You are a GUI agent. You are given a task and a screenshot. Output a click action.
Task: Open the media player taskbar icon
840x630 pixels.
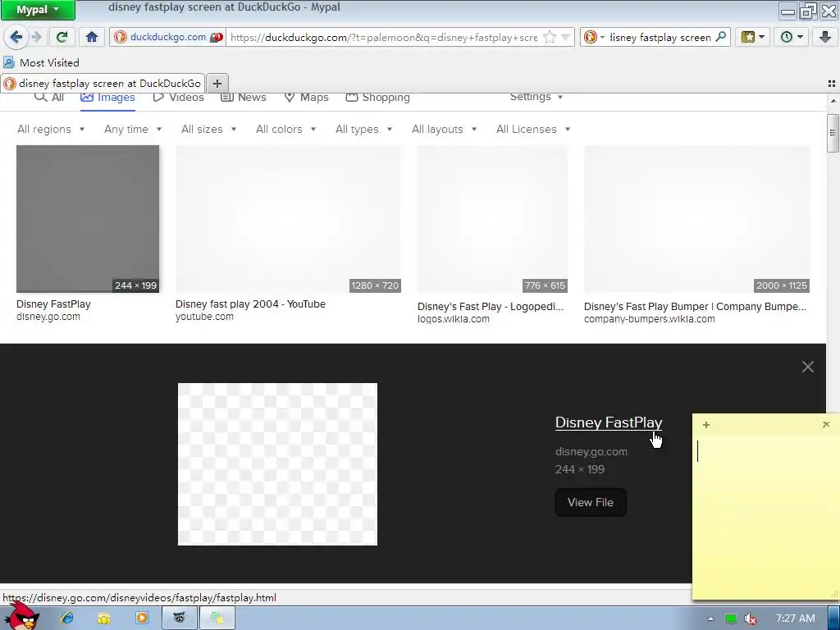coord(141,619)
